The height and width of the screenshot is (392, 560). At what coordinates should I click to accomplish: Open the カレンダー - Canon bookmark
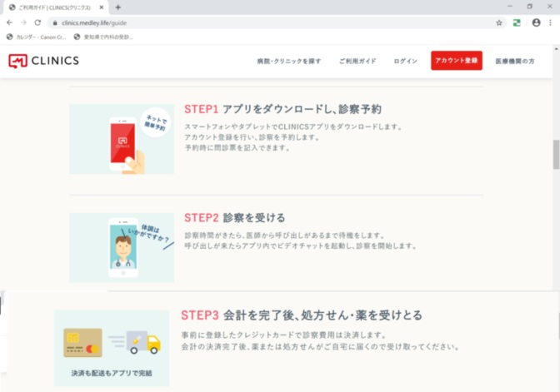36,37
